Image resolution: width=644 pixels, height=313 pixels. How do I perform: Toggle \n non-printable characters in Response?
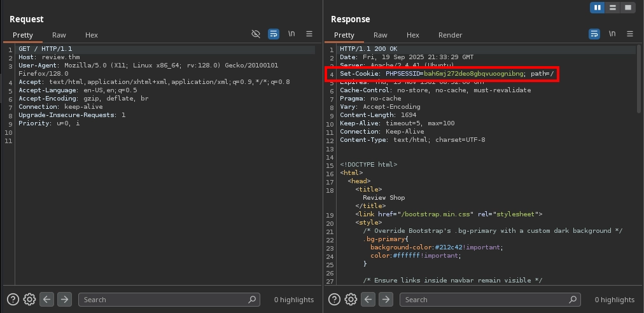[612, 34]
